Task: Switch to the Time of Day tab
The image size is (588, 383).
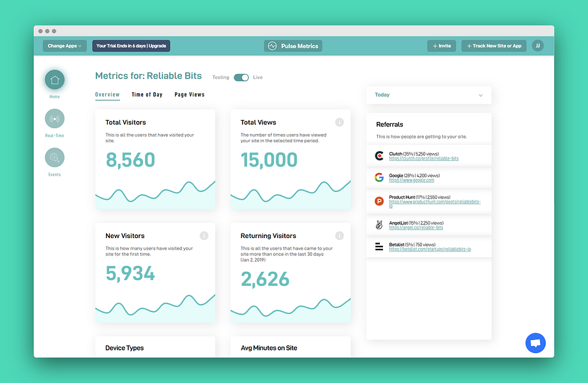Action: [x=147, y=94]
